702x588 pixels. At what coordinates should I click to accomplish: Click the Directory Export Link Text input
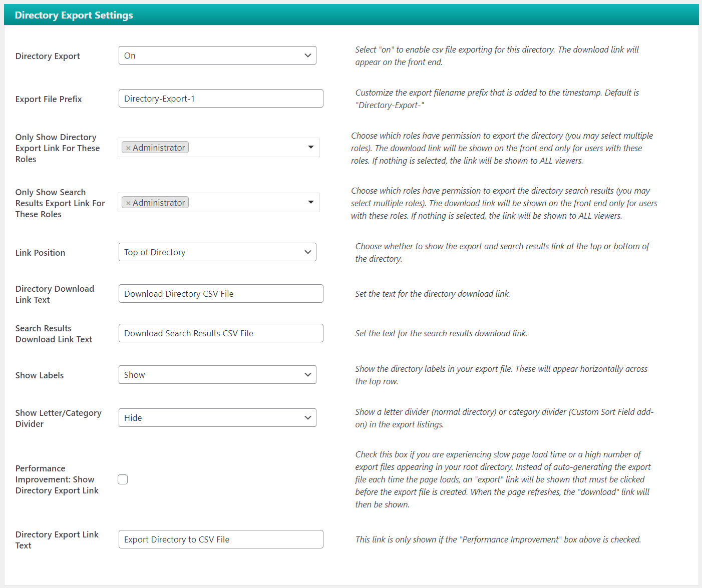221,539
